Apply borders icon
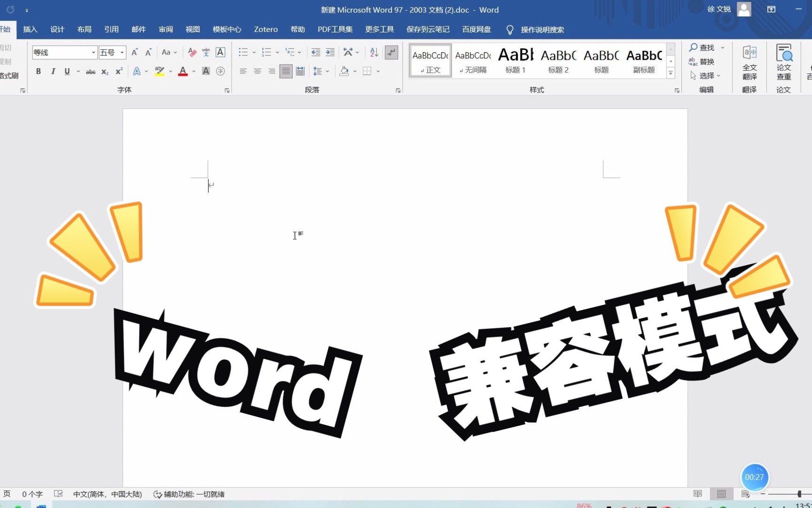 click(x=367, y=71)
